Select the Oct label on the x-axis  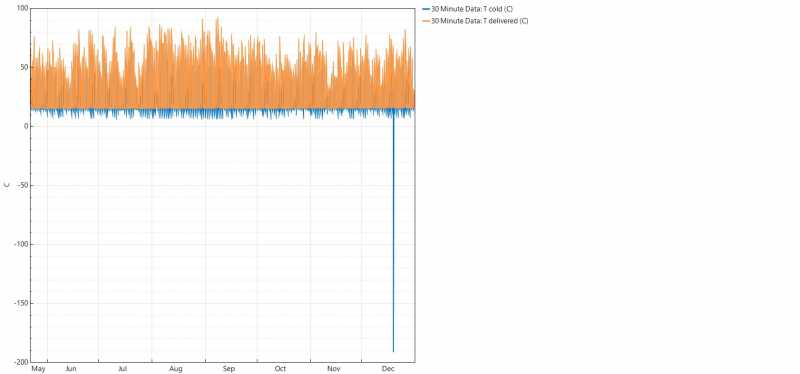pos(280,369)
